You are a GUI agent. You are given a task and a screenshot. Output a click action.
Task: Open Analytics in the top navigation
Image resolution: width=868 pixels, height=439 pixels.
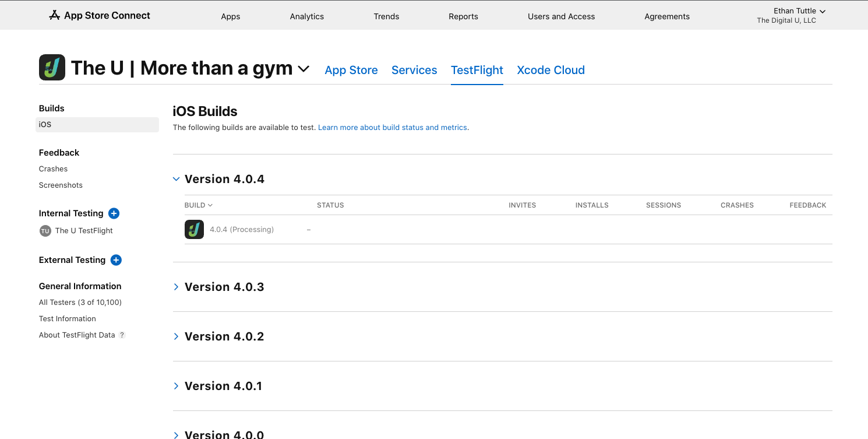coord(306,16)
